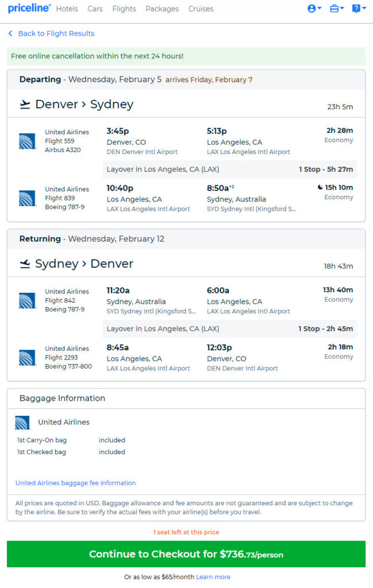This screenshot has height=588, width=373.
Task: Click the departing plane takeoff icon
Action: (x=25, y=105)
